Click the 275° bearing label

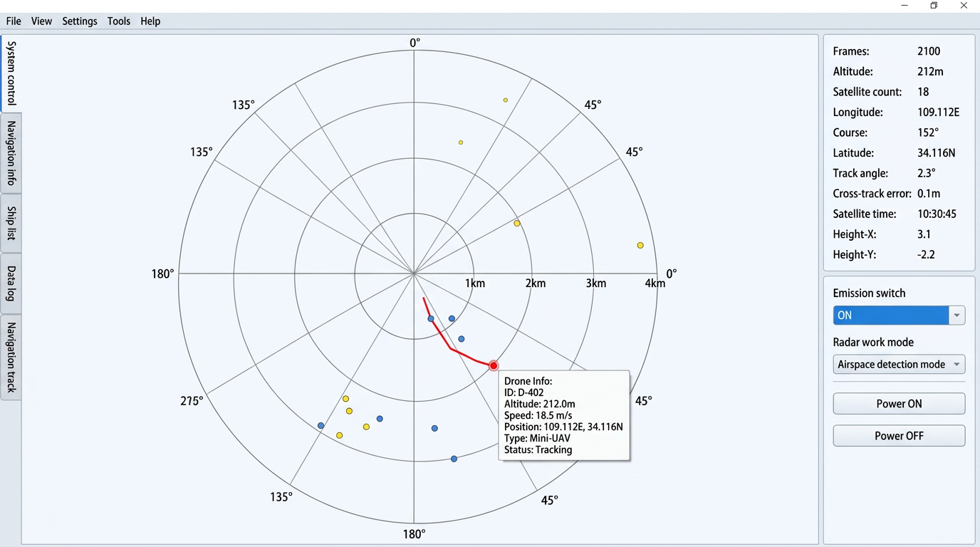pyautogui.click(x=192, y=401)
